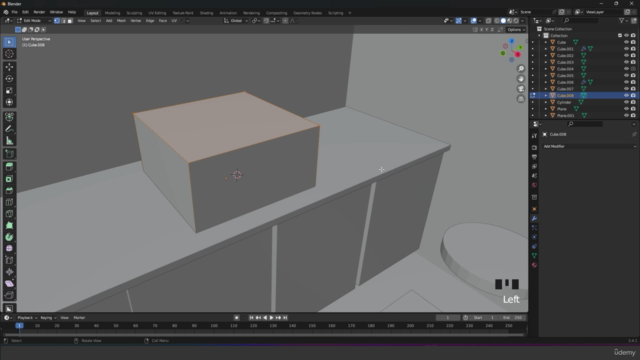Switch to UV Editing workspace tab
Screen dimensions: 640x360
[157, 13]
